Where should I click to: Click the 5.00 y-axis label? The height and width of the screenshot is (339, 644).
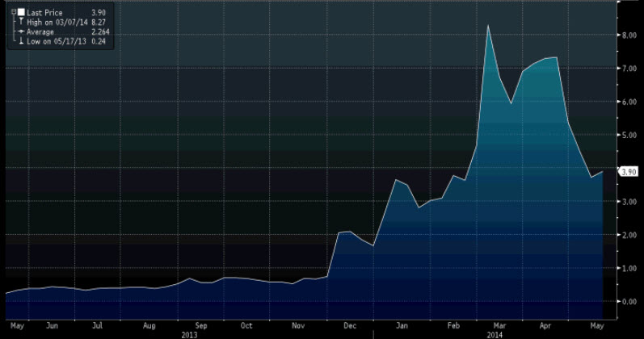click(629, 135)
